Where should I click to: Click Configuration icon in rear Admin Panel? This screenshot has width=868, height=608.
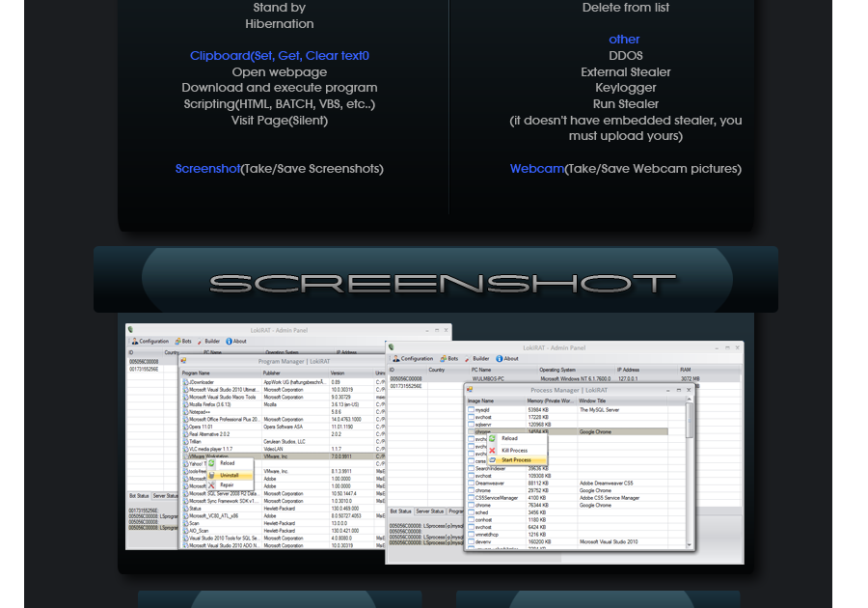click(135, 341)
